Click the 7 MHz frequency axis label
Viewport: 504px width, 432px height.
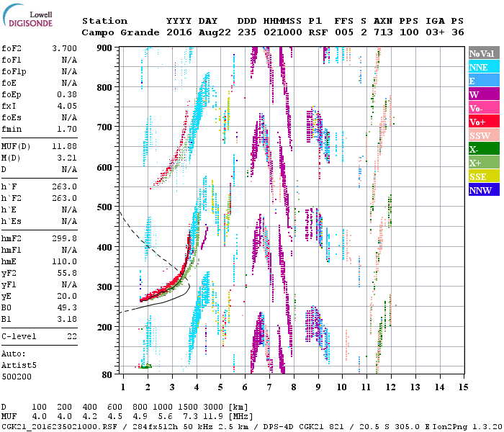(x=269, y=387)
